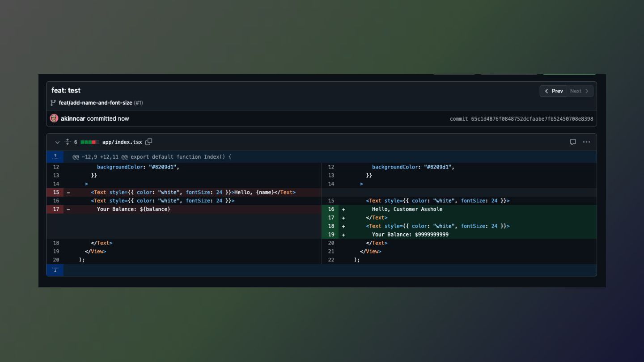Click akinncar's avatar image
This screenshot has width=644, height=362.
coord(54,118)
